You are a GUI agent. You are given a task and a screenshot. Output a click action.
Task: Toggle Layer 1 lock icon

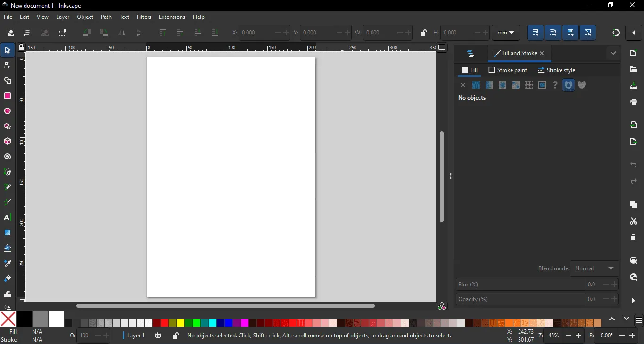pyautogui.click(x=175, y=336)
